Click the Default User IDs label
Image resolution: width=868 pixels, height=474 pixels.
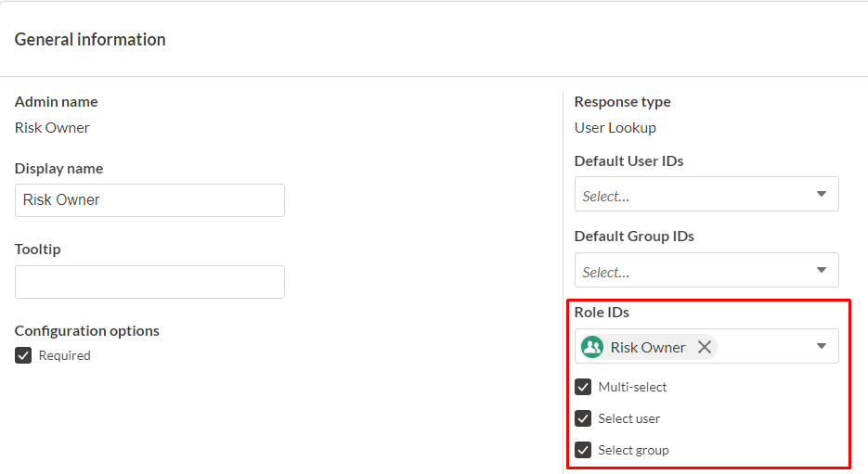(628, 161)
